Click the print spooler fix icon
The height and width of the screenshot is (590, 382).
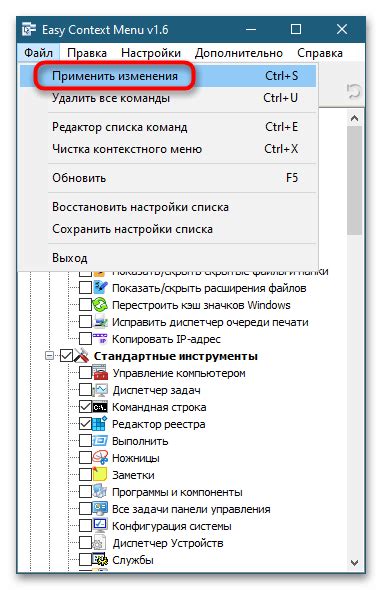100,322
